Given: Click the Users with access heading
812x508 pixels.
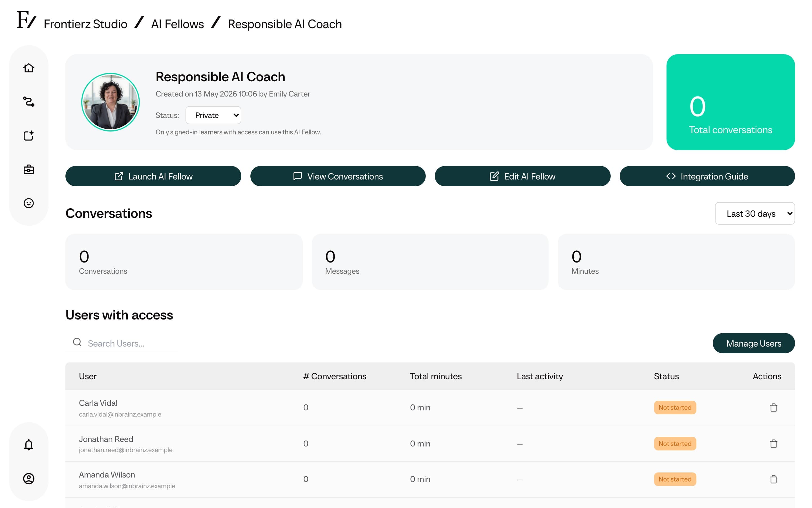Looking at the screenshot, I should [x=119, y=315].
